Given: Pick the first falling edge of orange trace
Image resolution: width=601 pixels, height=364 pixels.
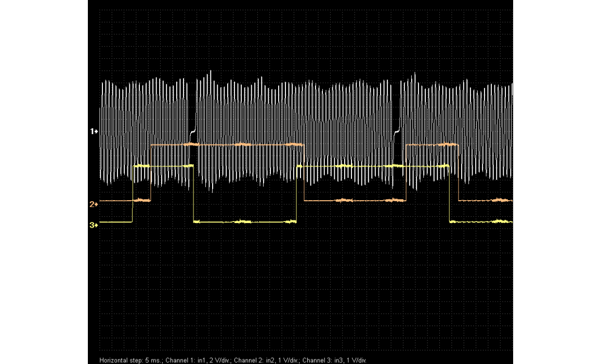Looking at the screenshot, I should pos(304,172).
